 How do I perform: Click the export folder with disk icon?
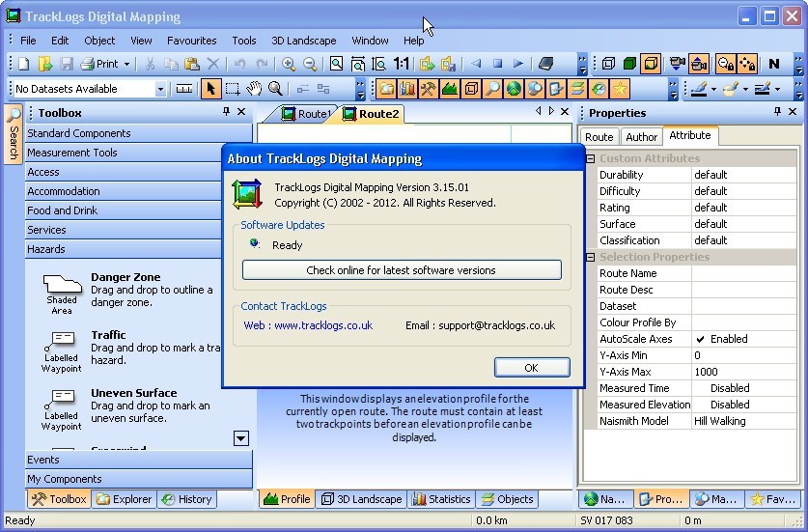[448, 64]
